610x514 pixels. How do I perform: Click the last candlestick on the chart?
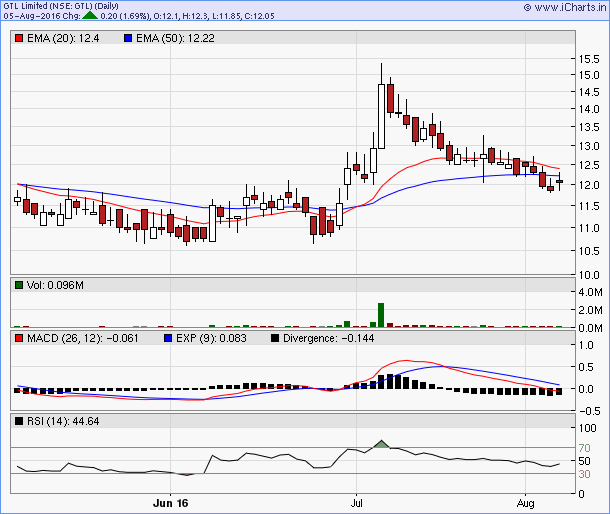point(559,181)
